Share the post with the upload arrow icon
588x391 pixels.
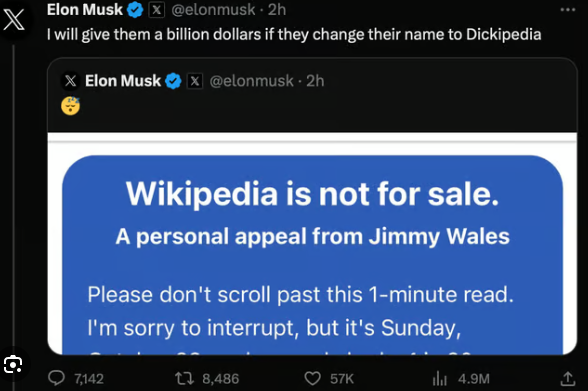(568, 378)
